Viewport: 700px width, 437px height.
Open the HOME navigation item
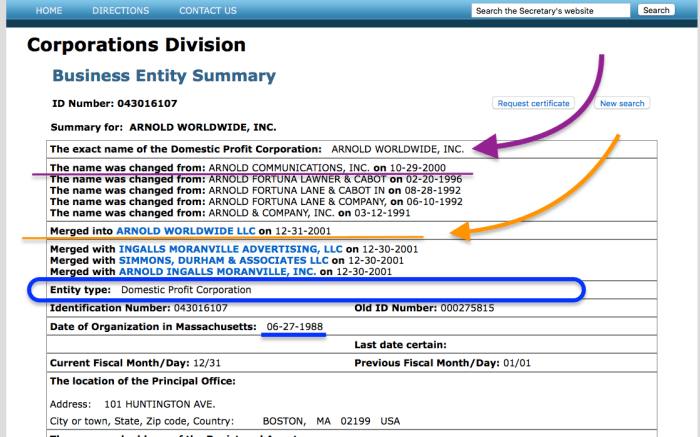point(49,11)
